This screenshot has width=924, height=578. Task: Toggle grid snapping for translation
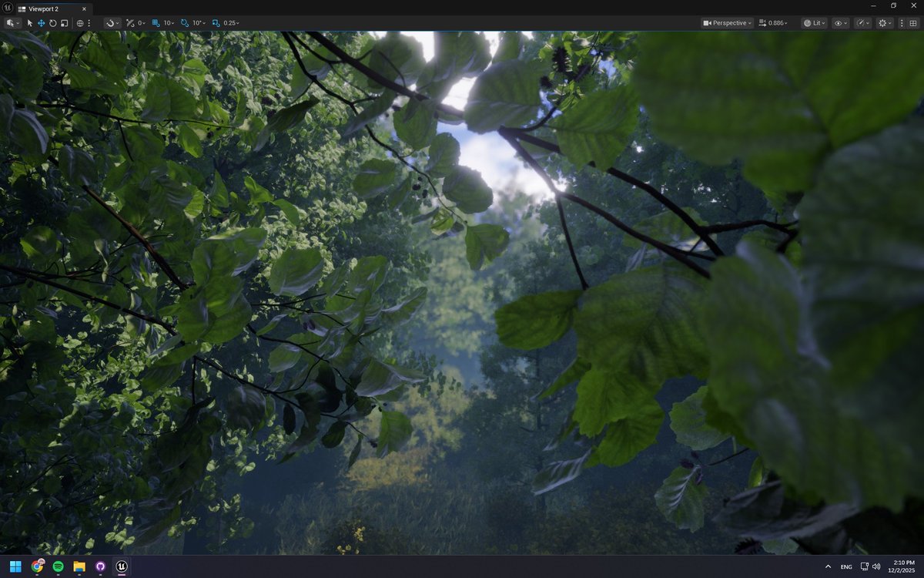(155, 22)
